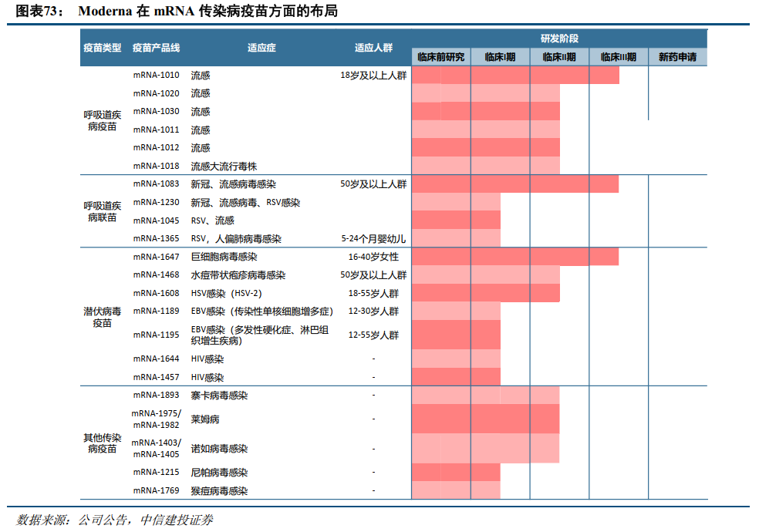Click the '流感大流行毒株' indication
Screen dimensions: 759x532
pyautogui.click(x=224, y=167)
